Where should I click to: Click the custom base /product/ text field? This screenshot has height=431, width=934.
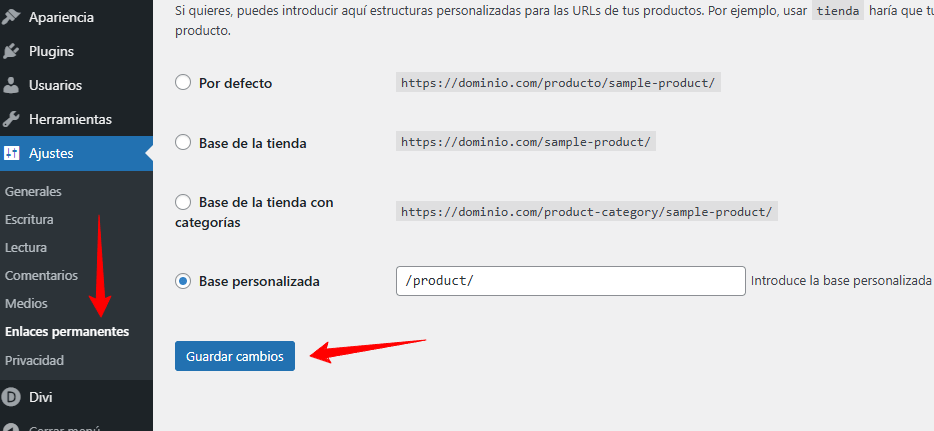click(571, 281)
